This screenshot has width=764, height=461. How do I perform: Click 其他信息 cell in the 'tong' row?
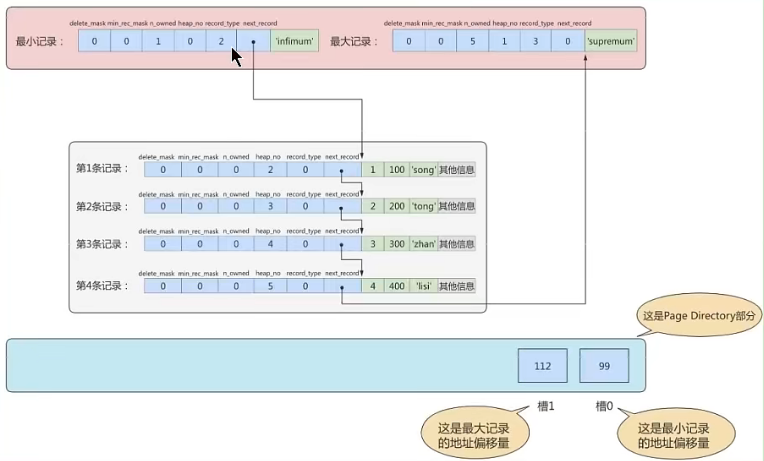[457, 206]
